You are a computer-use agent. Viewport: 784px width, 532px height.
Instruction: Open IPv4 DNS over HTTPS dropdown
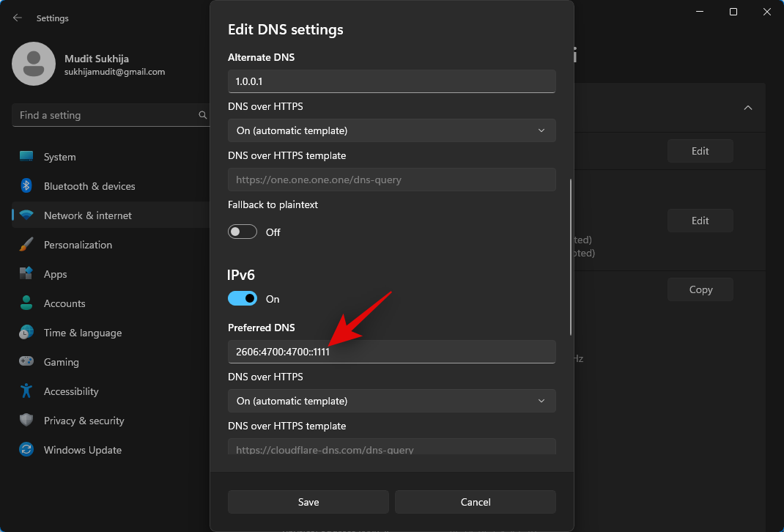coord(391,130)
